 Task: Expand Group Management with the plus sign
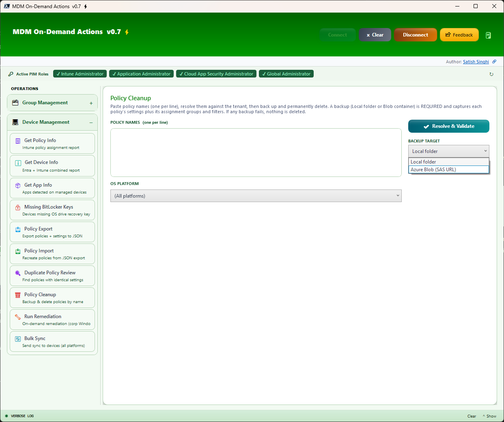coord(91,103)
